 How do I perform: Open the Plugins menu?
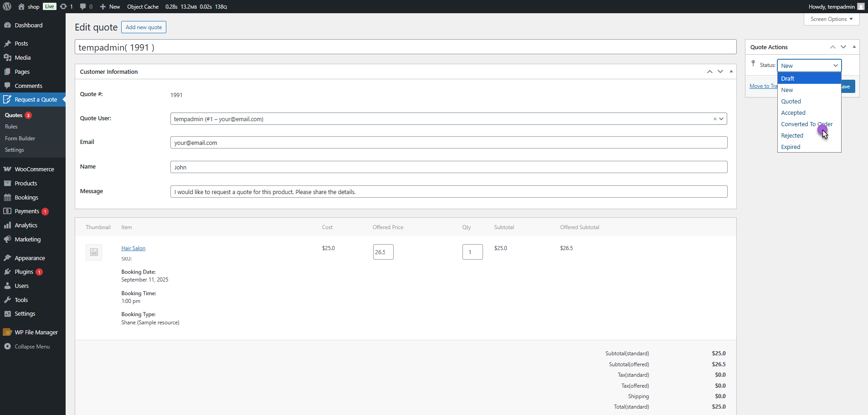[24, 272]
